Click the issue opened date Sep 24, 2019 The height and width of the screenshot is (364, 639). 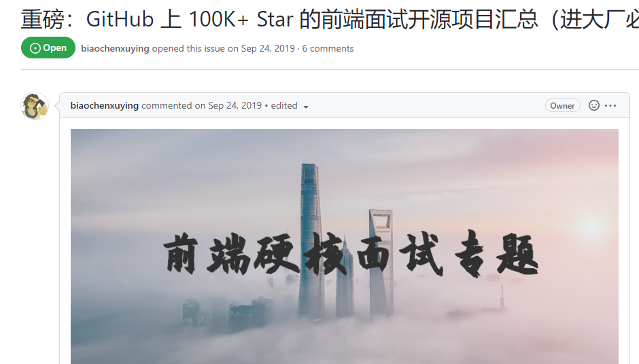coord(268,48)
